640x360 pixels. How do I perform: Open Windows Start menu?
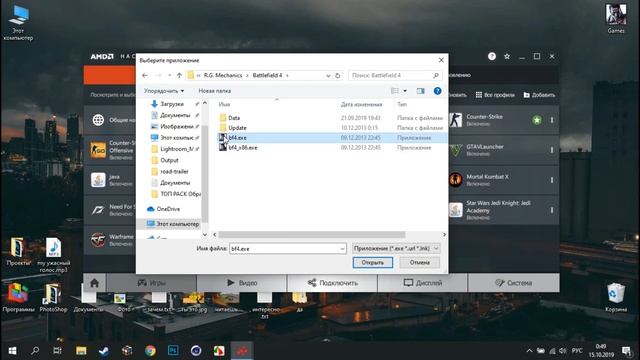12,350
